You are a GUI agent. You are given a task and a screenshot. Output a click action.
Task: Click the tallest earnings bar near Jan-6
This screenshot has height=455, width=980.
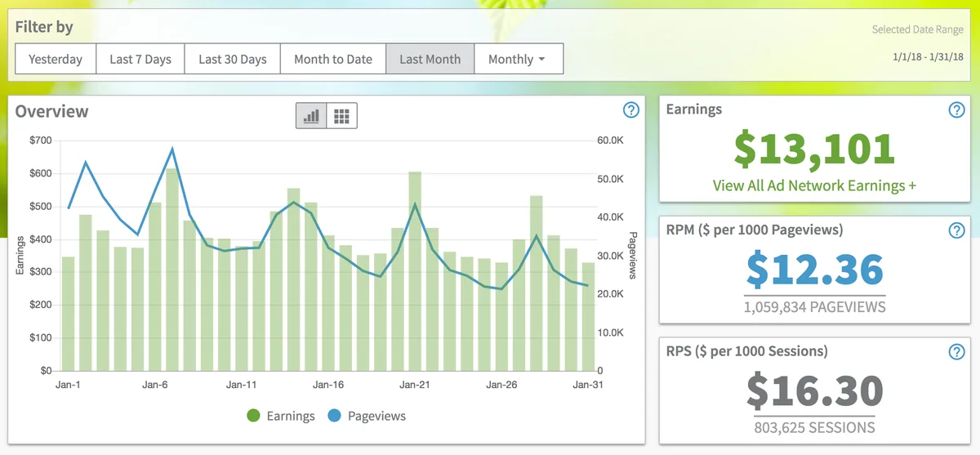click(172, 270)
